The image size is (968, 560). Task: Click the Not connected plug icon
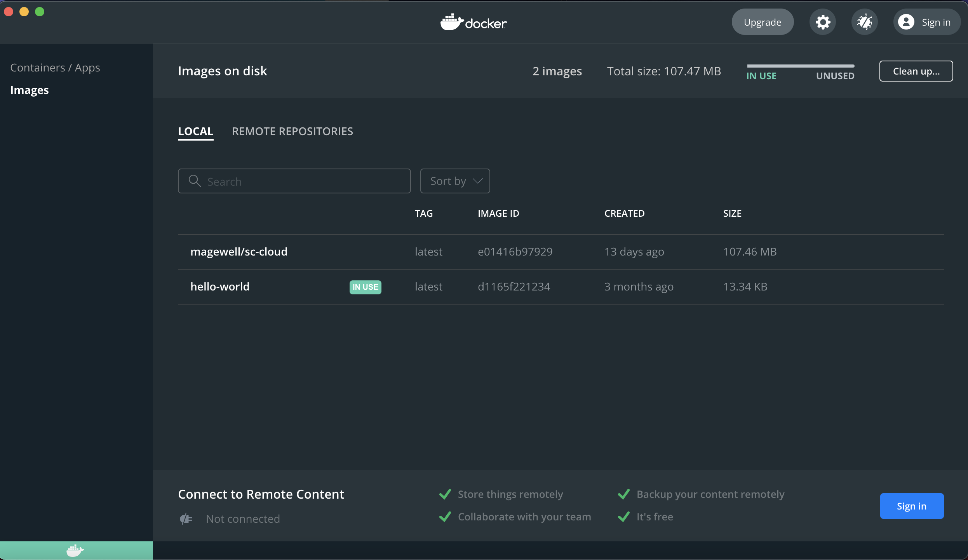186,519
